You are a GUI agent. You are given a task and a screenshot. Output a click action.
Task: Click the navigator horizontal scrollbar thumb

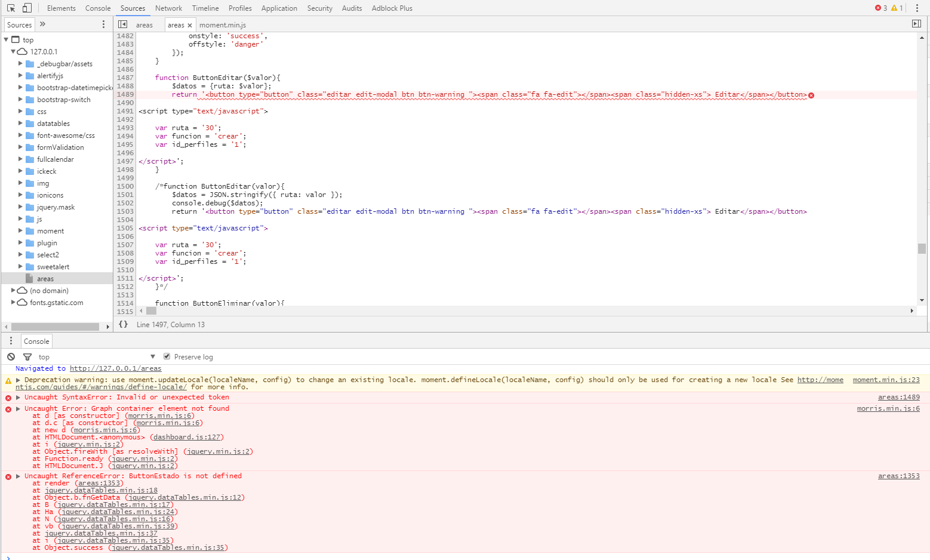[x=55, y=327]
